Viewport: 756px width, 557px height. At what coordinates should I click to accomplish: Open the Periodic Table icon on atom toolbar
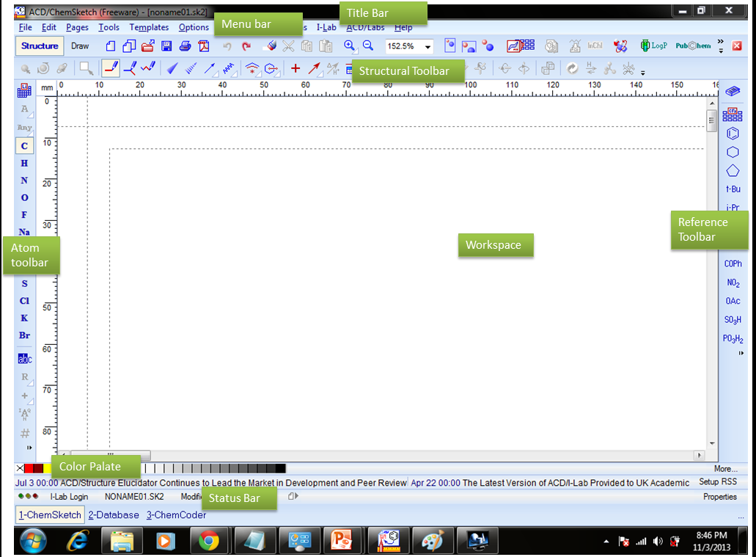[24, 90]
